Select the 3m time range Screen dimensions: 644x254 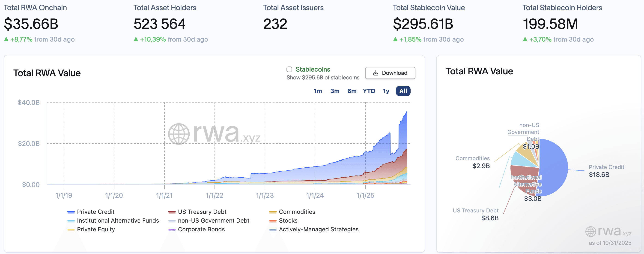pos(335,91)
